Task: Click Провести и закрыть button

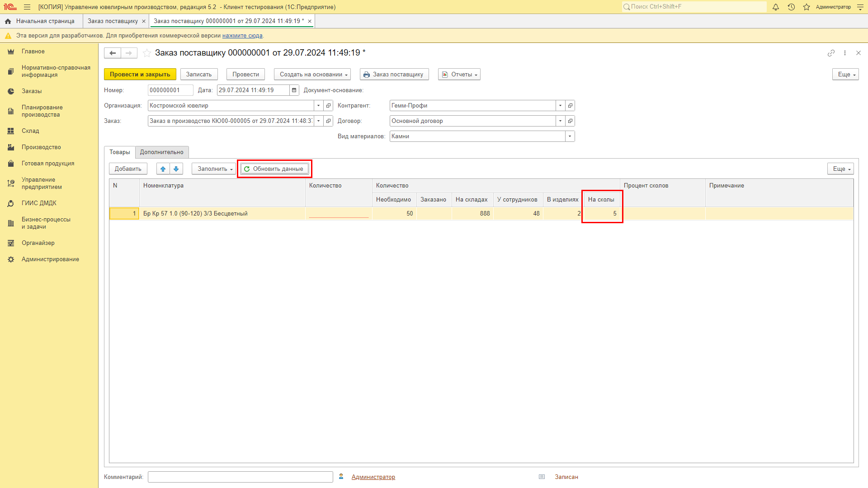Action: coord(140,75)
